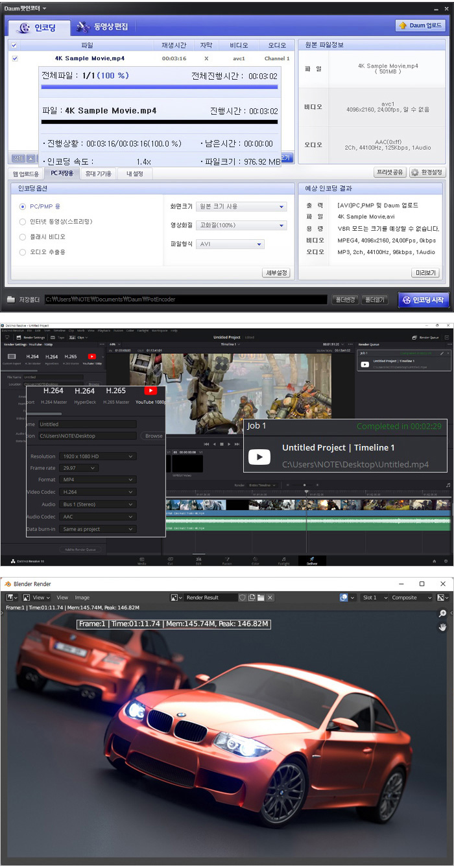Open the Slot 1 dropdown in Blender

tap(374, 598)
